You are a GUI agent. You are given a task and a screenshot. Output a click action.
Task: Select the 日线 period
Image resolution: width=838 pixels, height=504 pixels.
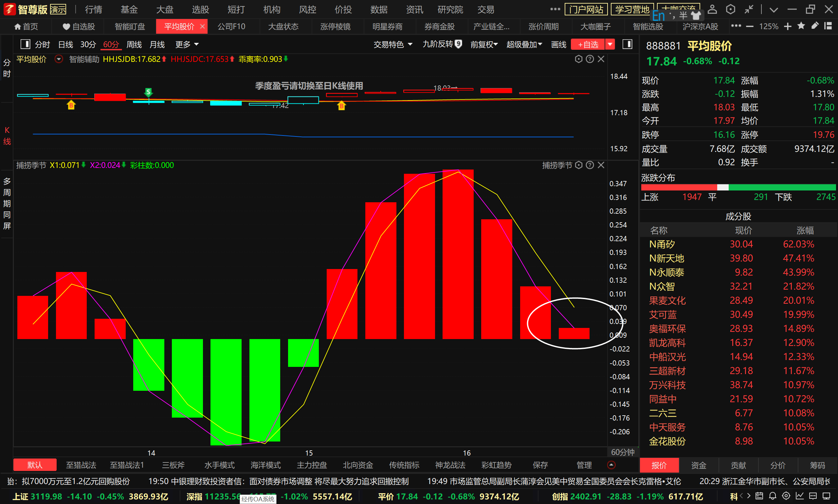[x=65, y=45]
